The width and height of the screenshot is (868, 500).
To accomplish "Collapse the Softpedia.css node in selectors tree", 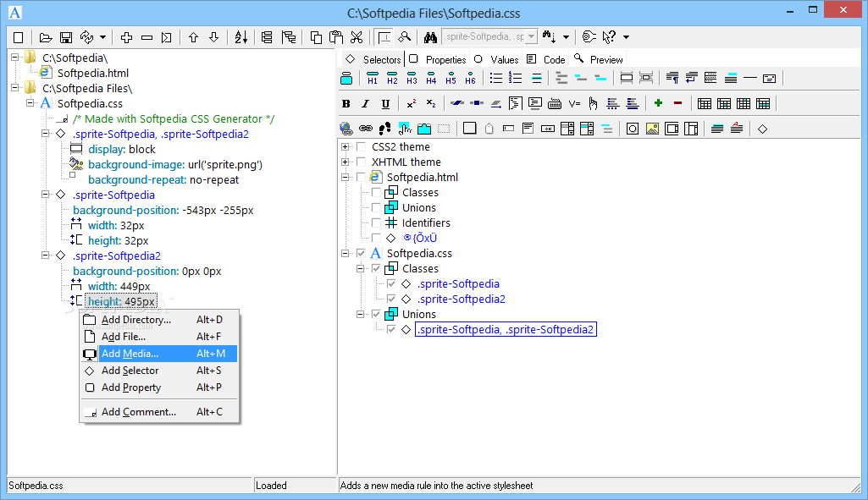I will coord(346,253).
